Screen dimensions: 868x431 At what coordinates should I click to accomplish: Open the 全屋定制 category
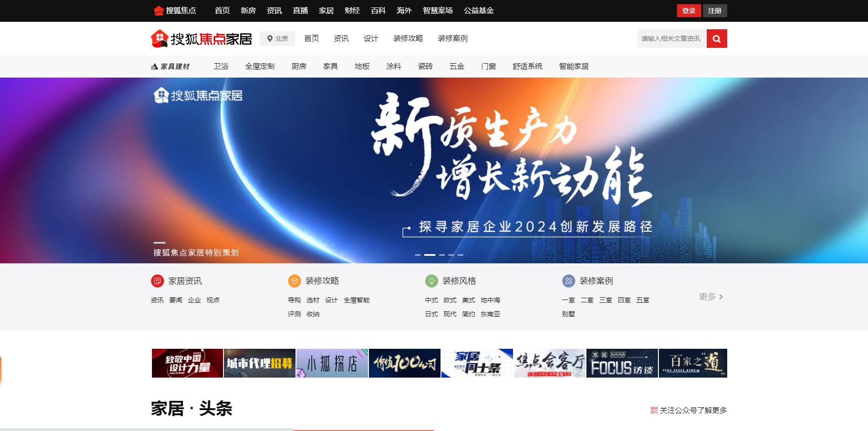[260, 66]
